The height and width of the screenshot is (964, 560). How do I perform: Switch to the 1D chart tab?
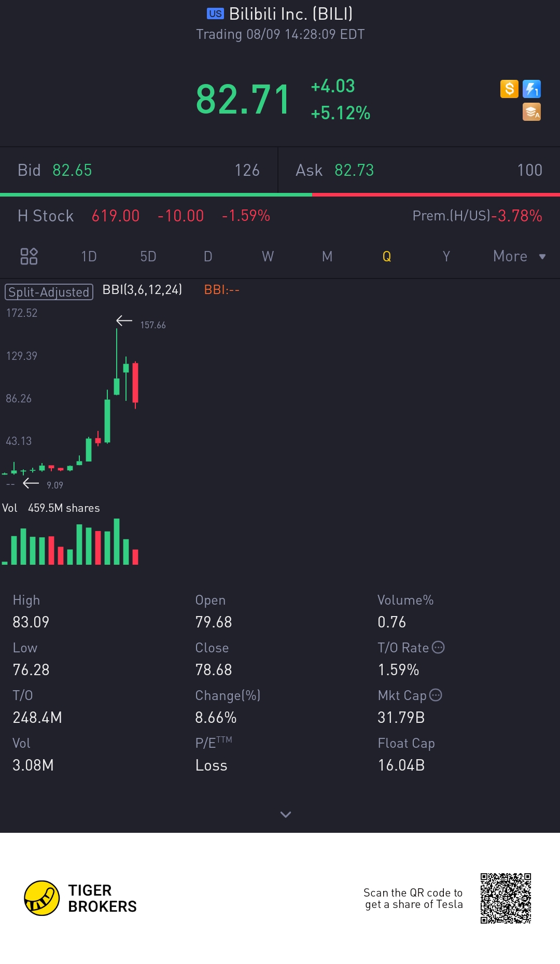[x=89, y=256]
